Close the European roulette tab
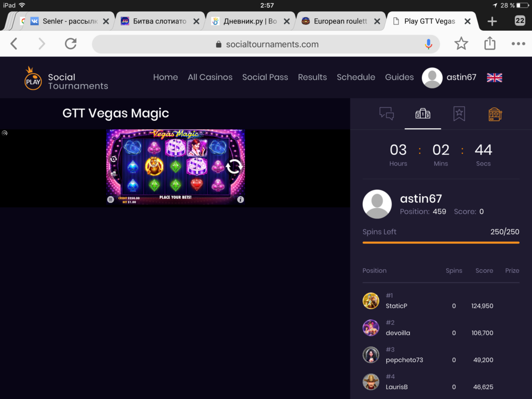 pyautogui.click(x=377, y=21)
